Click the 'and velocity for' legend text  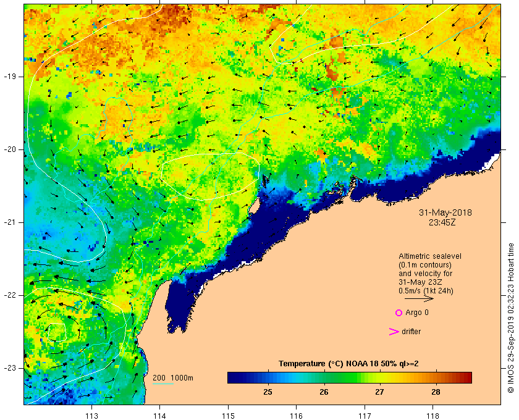(x=425, y=274)
